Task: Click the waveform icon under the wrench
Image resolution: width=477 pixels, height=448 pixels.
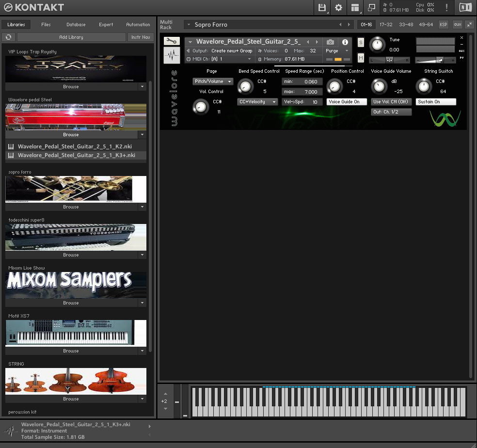Action: (x=172, y=55)
